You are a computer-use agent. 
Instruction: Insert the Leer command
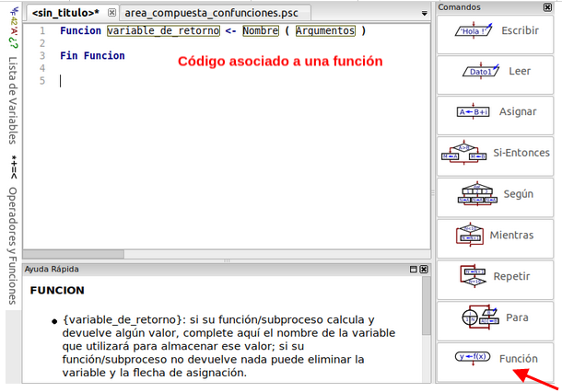pyautogui.click(x=495, y=75)
